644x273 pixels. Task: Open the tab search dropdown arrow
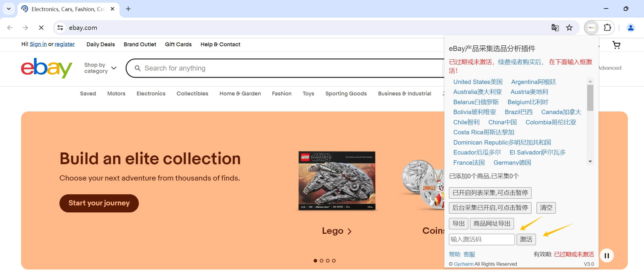9,9
